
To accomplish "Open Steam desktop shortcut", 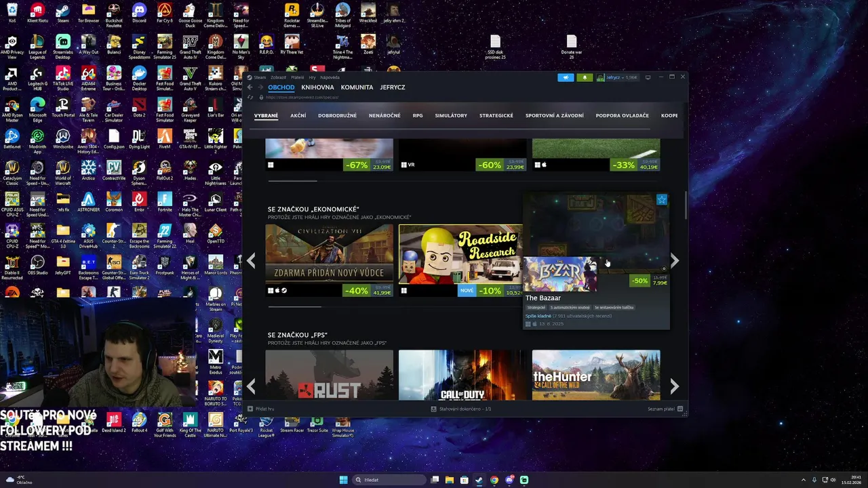I will point(63,12).
